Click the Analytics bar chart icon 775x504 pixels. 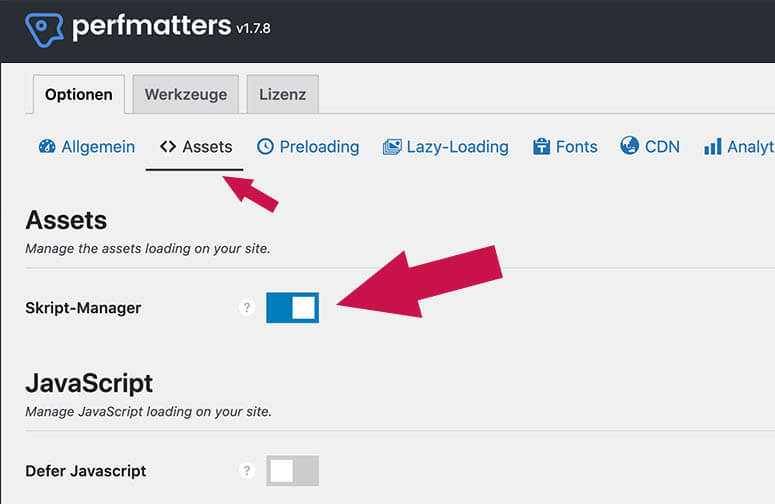(x=713, y=147)
